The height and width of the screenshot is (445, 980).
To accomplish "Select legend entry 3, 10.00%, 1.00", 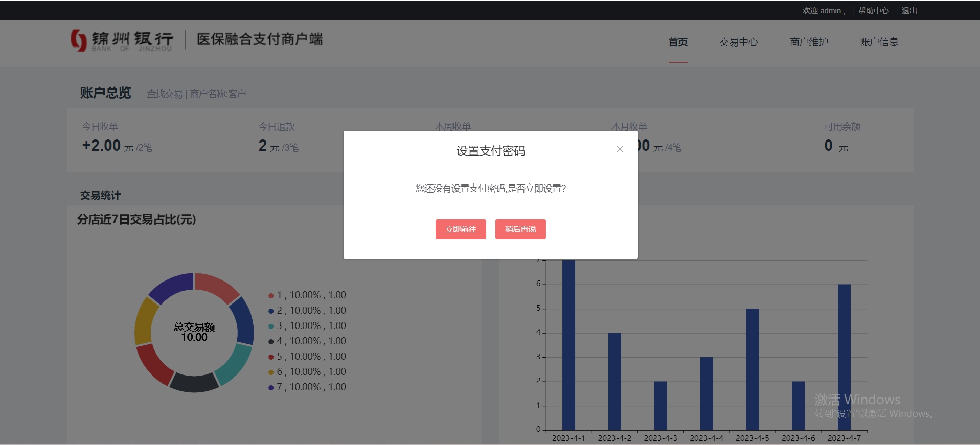I will point(307,325).
